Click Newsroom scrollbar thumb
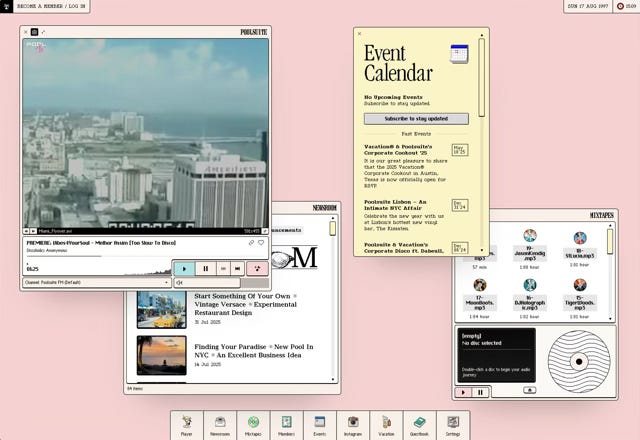This screenshot has width=640, height=440. click(x=333, y=229)
